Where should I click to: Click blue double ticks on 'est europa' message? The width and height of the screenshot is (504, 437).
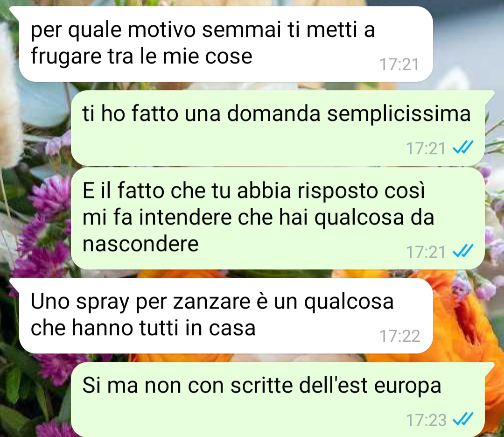pyautogui.click(x=463, y=419)
